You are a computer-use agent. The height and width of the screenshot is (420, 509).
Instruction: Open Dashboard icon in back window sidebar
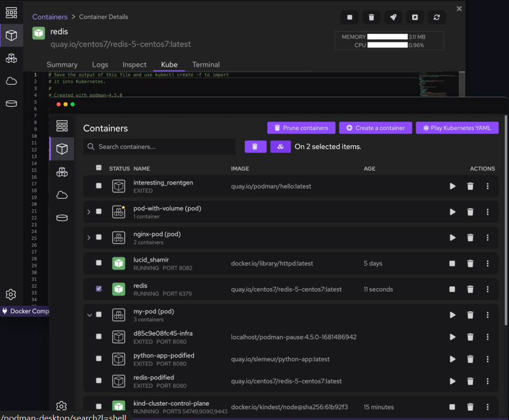click(x=11, y=13)
